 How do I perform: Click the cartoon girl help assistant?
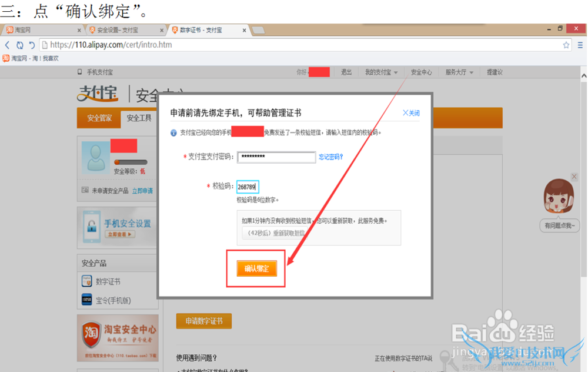coord(559,197)
